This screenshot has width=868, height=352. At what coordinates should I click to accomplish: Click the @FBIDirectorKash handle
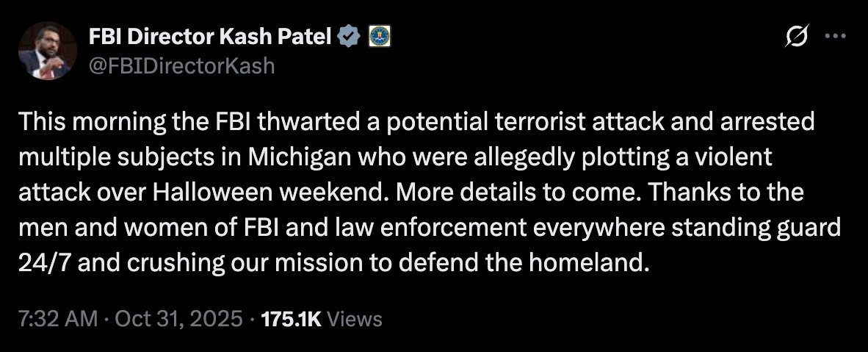point(181,66)
